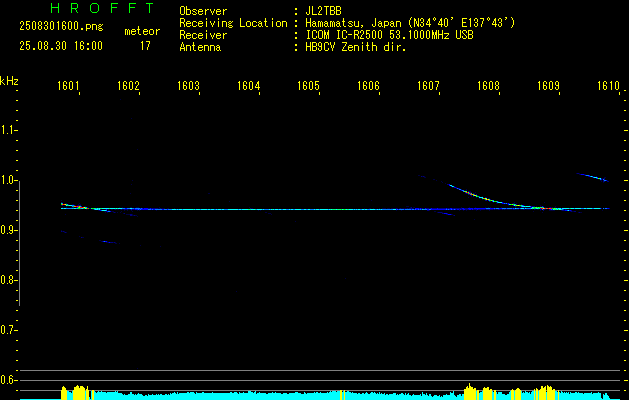Viewport: 629px width, 400px height.
Task: Click the gray vertical bar beside the kHz axis
Action: [x=19, y=243]
